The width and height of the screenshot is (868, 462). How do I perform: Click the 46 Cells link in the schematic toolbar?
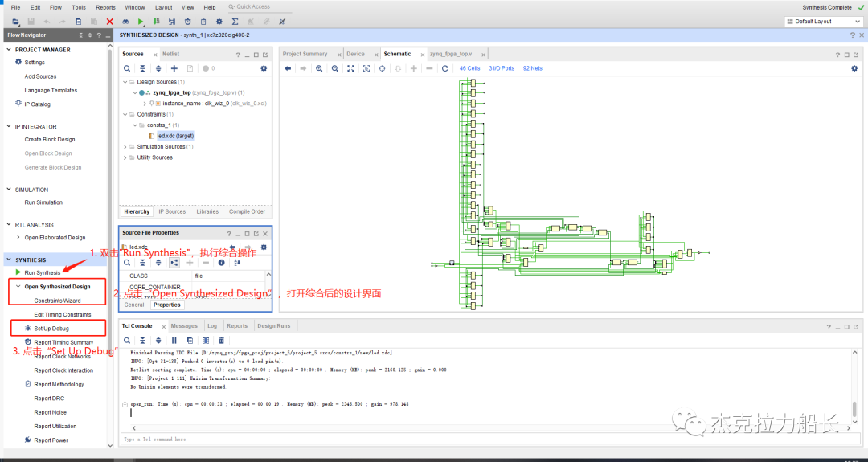[469, 68]
